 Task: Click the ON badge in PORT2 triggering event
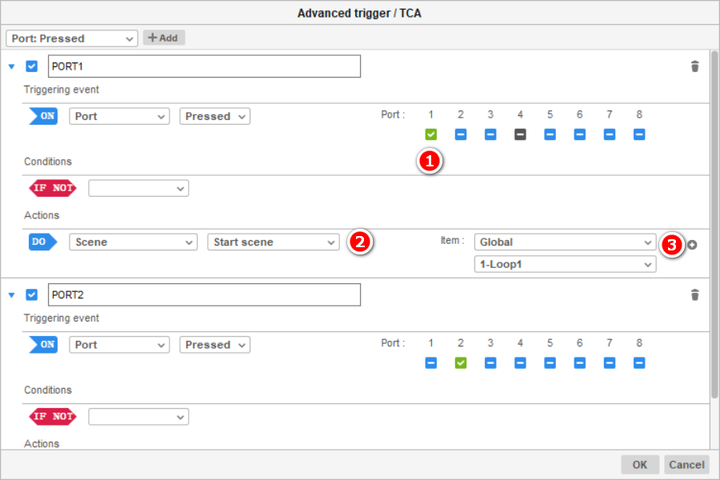pyautogui.click(x=43, y=345)
